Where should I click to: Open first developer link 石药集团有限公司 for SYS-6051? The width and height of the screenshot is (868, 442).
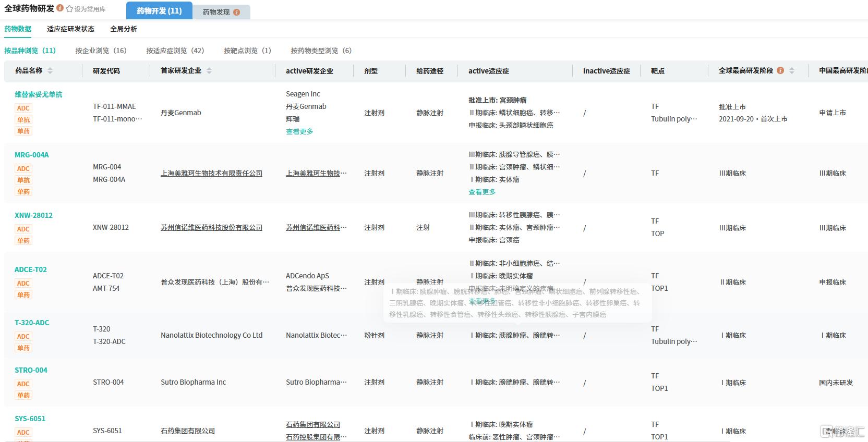pos(188,431)
